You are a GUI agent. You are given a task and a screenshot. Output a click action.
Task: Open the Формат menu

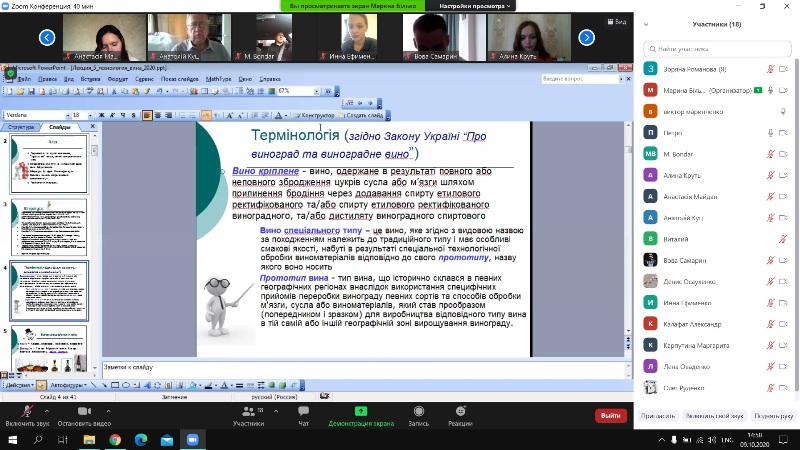click(118, 79)
